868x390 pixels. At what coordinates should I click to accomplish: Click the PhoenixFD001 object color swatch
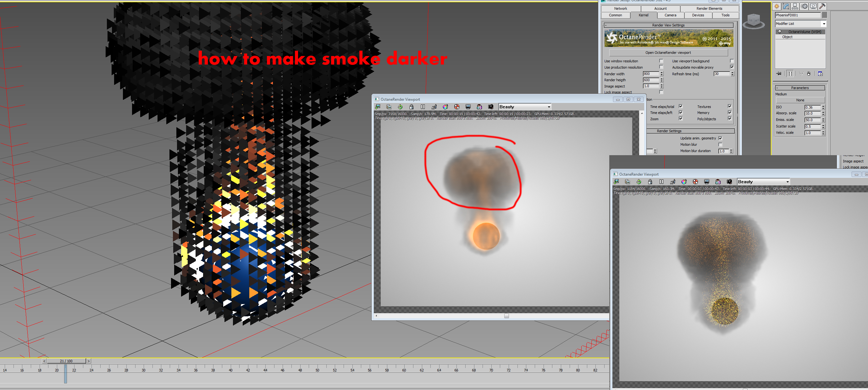click(x=824, y=15)
